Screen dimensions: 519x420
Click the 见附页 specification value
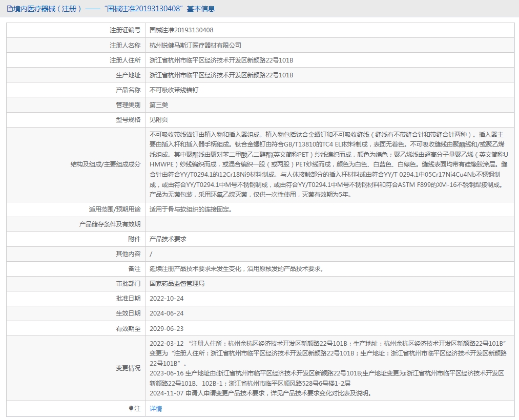coord(159,120)
